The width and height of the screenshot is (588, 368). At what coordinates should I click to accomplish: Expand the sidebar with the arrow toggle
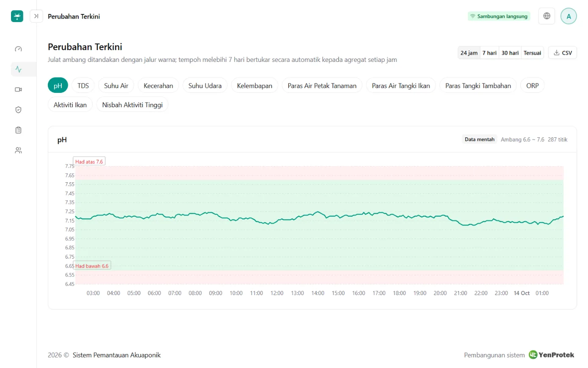(36, 16)
